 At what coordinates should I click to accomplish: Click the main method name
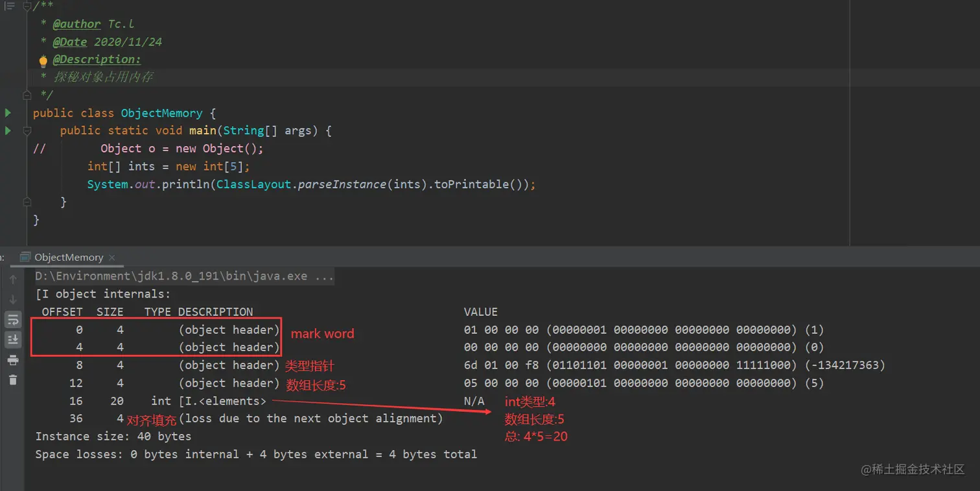(x=202, y=130)
